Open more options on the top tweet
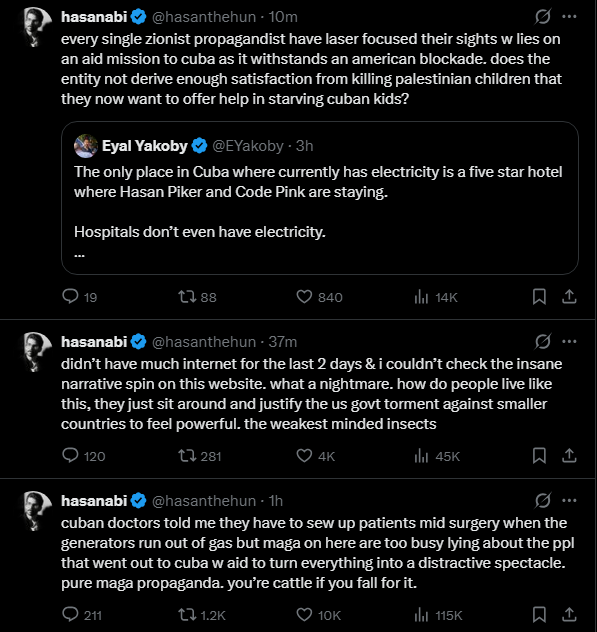 tap(569, 17)
